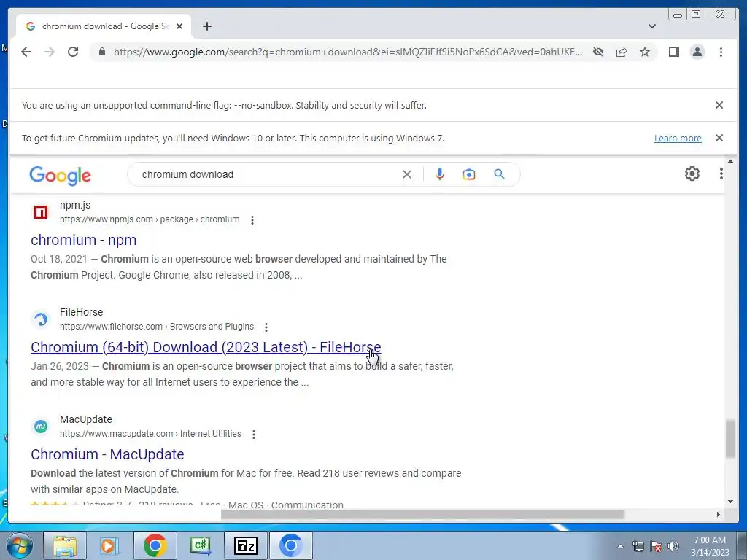Click the network tray icon
This screenshot has width=747, height=560.
pos(638,546)
